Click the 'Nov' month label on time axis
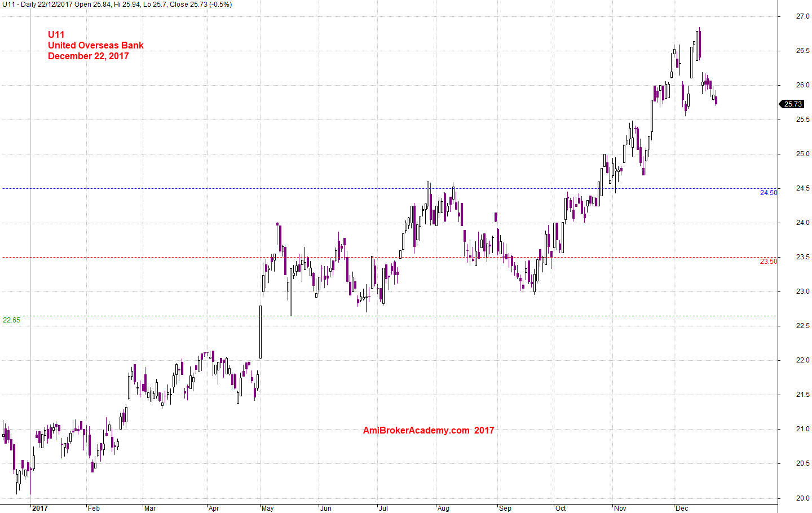This screenshot has height=513, width=812. click(x=620, y=508)
